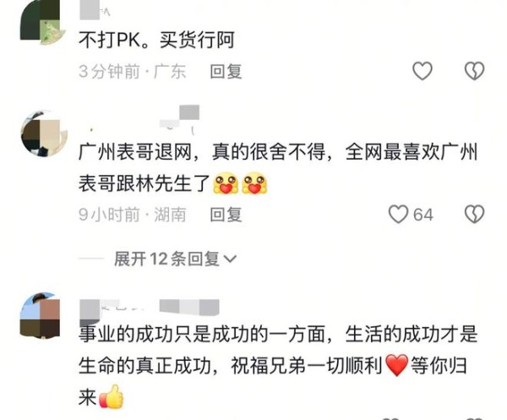Image resolution: width=507 pixels, height=420 pixels.
Task: Select the 不打PK。买货行阿 comment text
Action: [156, 40]
